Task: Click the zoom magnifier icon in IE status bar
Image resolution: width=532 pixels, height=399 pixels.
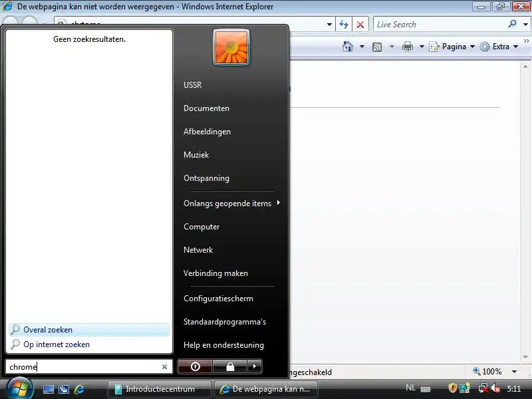Action: coord(476,371)
